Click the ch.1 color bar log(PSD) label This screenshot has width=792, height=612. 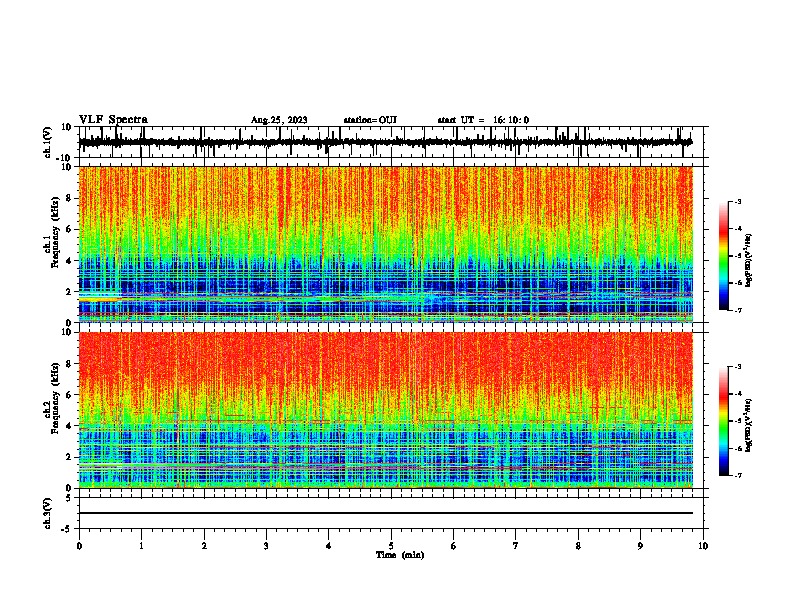(x=749, y=260)
